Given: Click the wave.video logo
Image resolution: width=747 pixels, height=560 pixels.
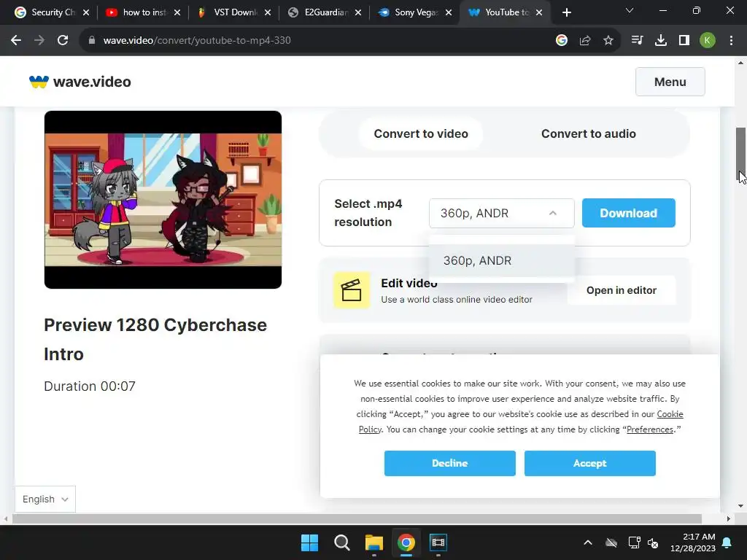Looking at the screenshot, I should (80, 82).
